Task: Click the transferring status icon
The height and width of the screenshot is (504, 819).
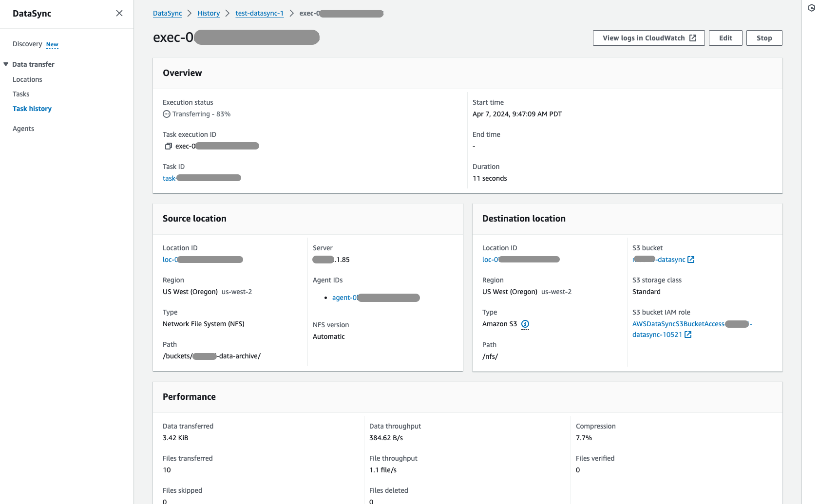Action: [x=167, y=114]
